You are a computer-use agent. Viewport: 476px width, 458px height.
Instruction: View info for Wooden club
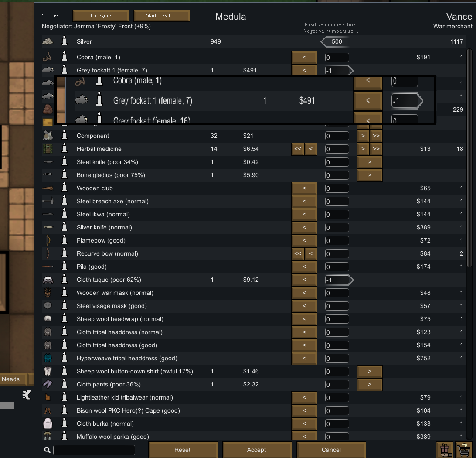click(65, 188)
